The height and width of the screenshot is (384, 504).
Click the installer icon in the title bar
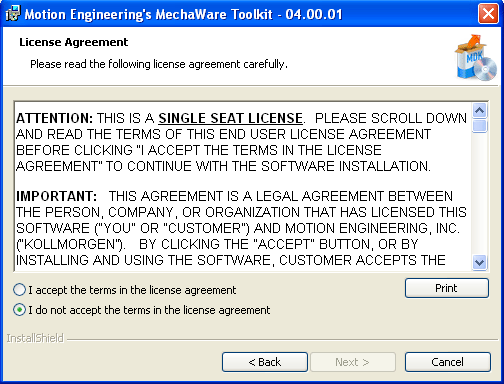click(x=13, y=14)
